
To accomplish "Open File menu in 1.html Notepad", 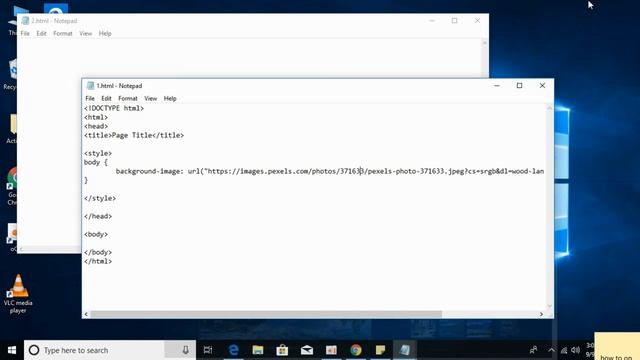I will pos(90,98).
